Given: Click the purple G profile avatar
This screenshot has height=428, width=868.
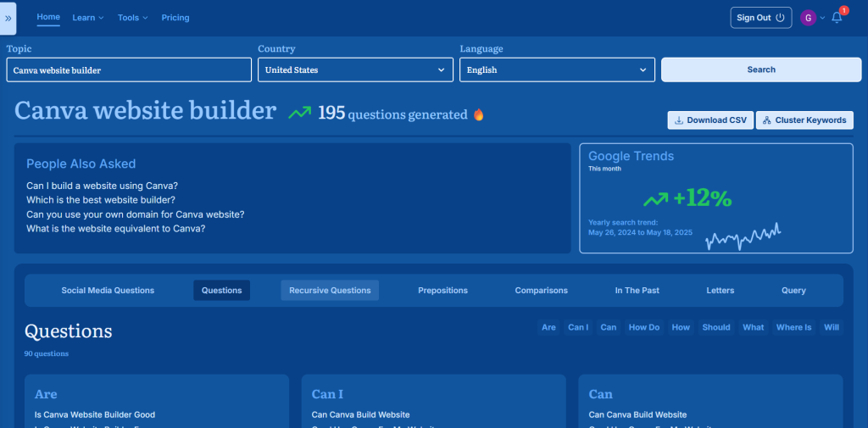Looking at the screenshot, I should pyautogui.click(x=808, y=18).
